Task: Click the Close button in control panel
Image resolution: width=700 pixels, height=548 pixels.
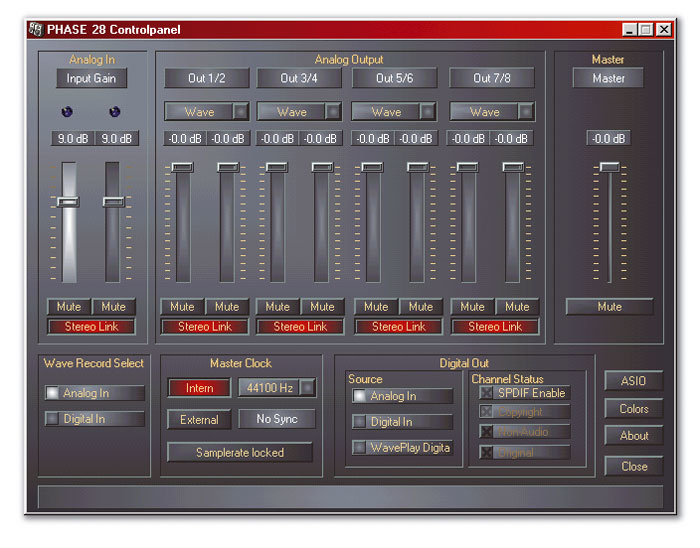Action: (x=633, y=466)
